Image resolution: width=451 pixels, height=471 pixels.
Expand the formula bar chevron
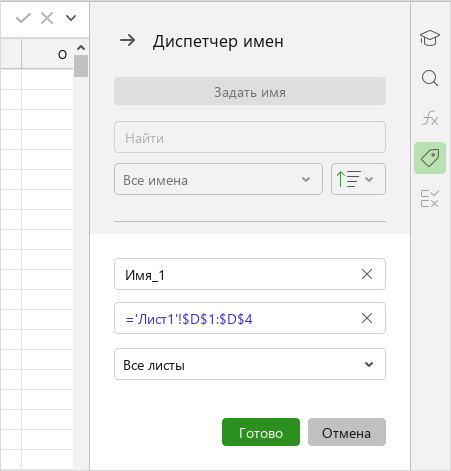71,18
